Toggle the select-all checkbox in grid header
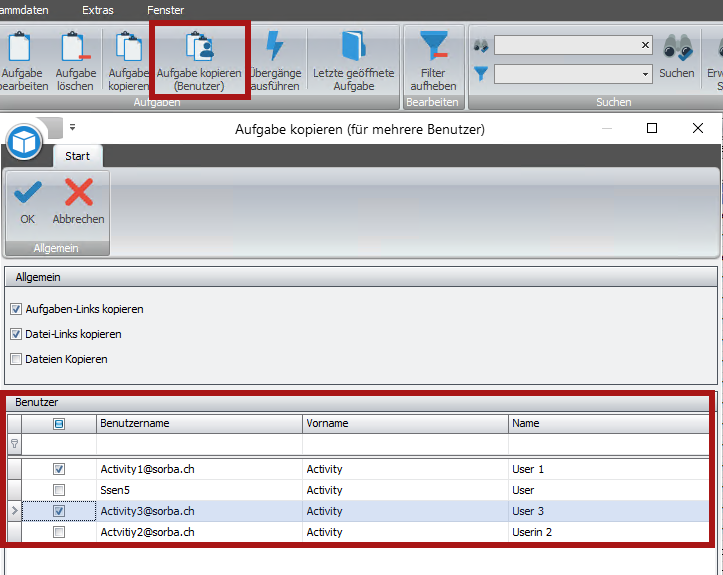This screenshot has width=723, height=575. pyautogui.click(x=59, y=424)
